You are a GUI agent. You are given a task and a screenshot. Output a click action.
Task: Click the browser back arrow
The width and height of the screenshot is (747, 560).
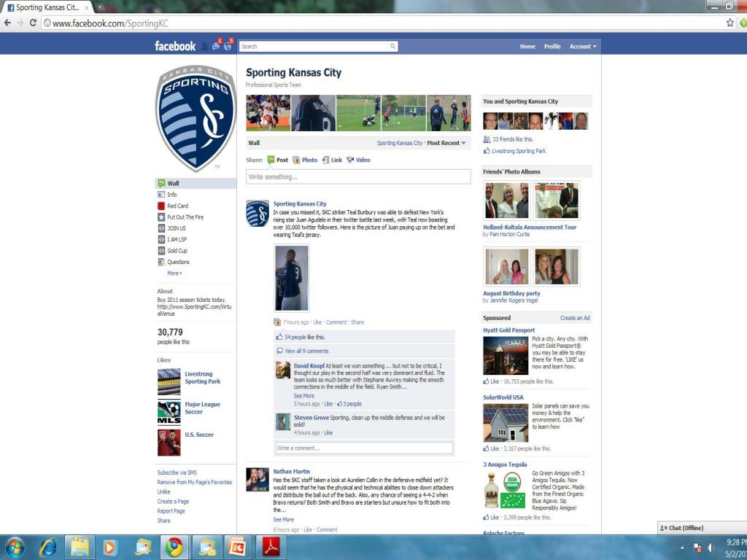(x=7, y=23)
